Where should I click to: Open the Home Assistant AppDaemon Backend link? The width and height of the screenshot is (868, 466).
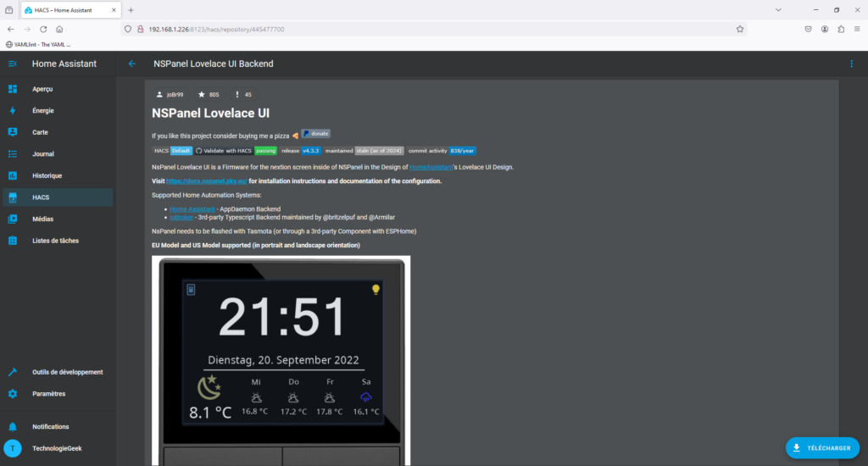coord(192,209)
